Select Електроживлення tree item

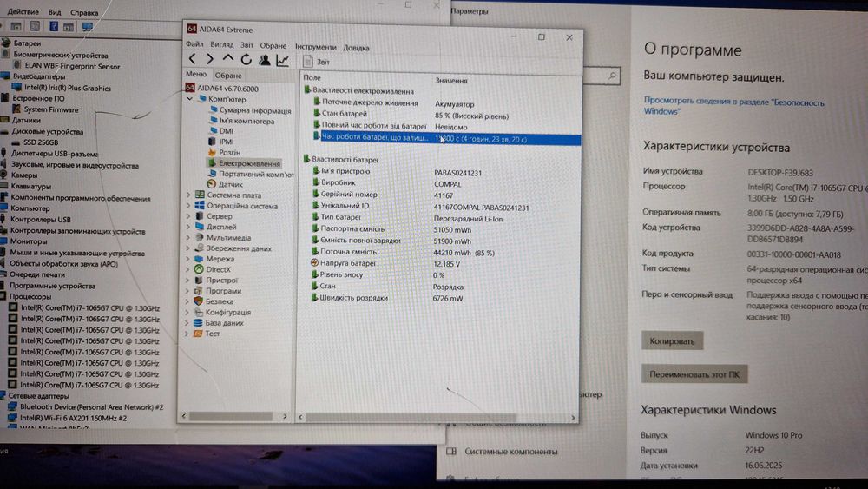point(244,163)
